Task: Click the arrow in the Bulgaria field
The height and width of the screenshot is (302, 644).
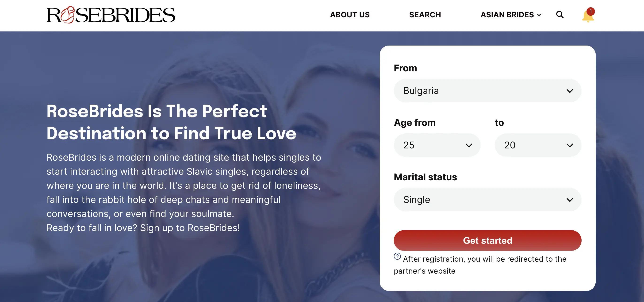Action: coord(570,91)
